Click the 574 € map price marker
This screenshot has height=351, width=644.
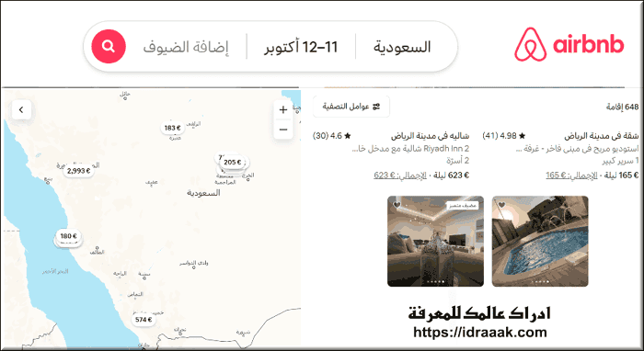click(144, 320)
